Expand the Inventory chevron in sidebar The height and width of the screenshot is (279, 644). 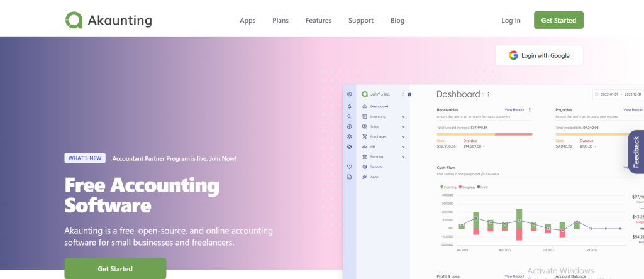[x=404, y=116]
